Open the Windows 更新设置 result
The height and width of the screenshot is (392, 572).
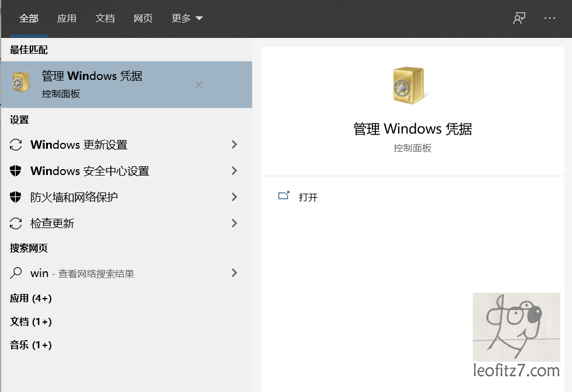click(x=127, y=145)
